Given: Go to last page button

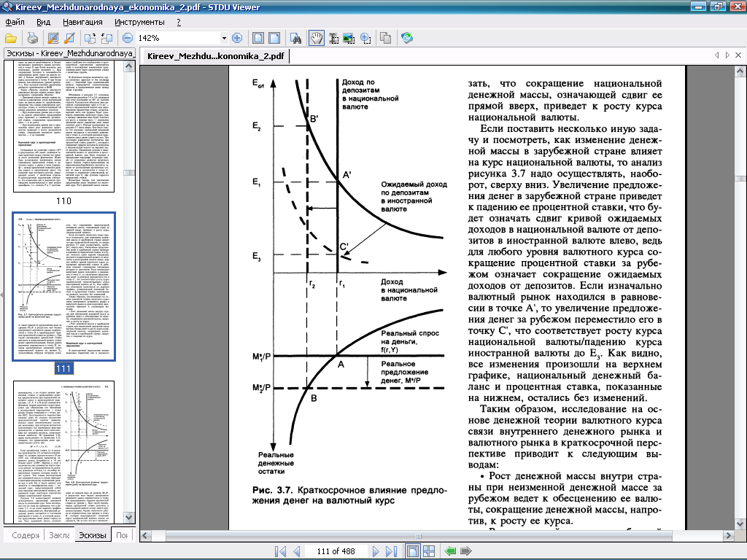Looking at the screenshot, I should 392,551.
